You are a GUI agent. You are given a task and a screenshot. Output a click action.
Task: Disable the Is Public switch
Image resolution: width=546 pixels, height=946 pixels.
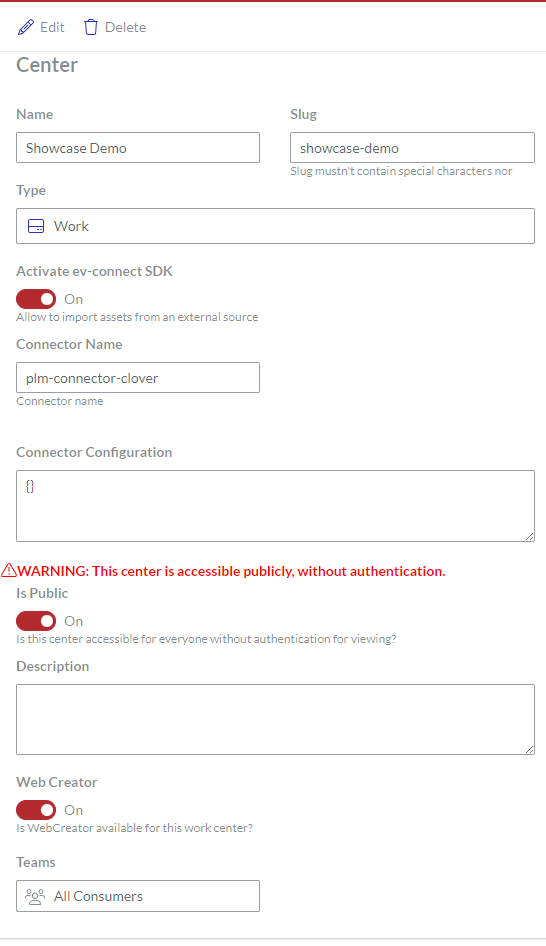tap(36, 621)
